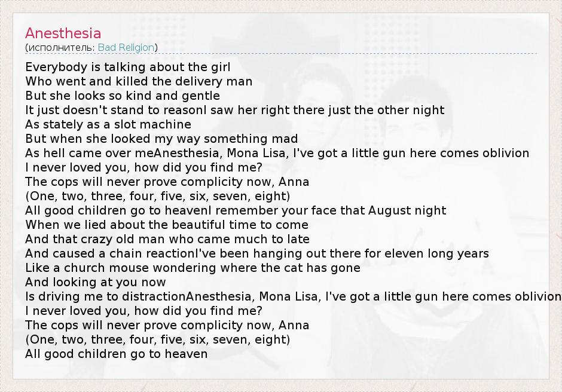This screenshot has width=562, height=392.
Task: Click the 'исполнитель' performer label
Action: (61, 48)
